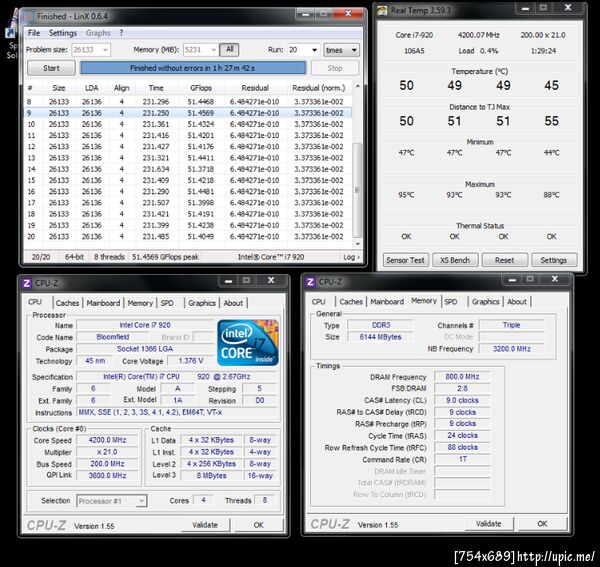The height and width of the screenshot is (567, 600).
Task: Click the 51.4569 GFlops peak status text
Action: pos(165,257)
